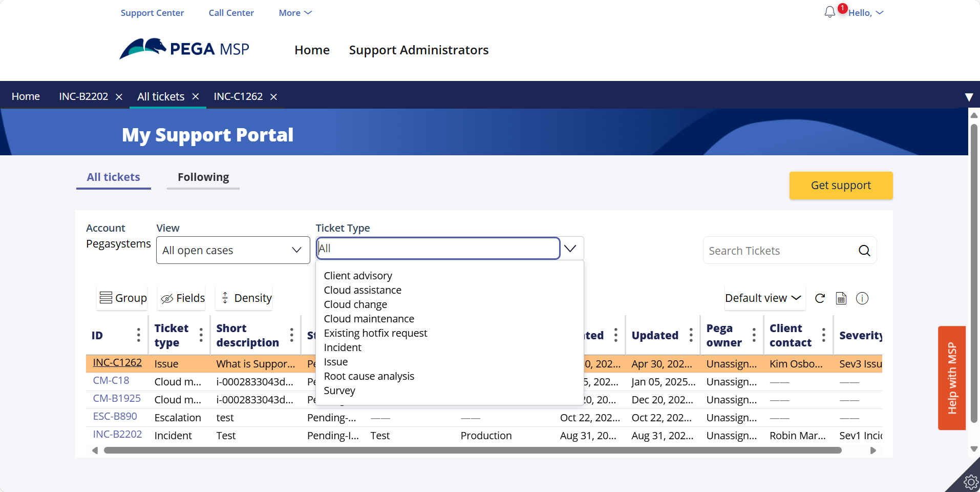
Task: Click the Search Tickets input field
Action: coord(777,251)
